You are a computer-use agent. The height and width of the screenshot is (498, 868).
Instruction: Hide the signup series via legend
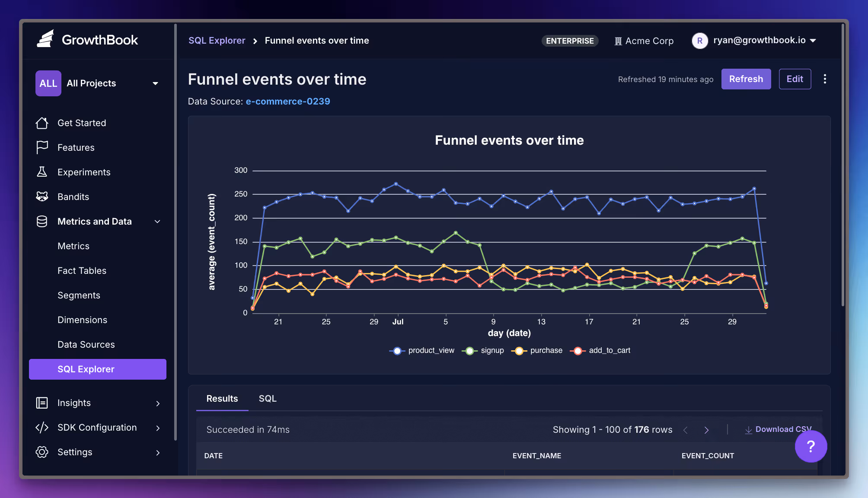[483, 350]
